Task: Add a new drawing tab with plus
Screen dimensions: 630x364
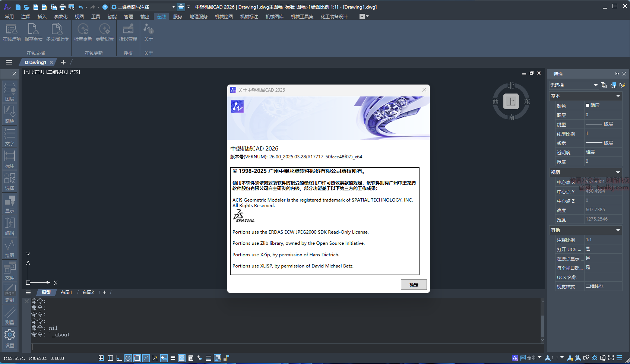Action: click(x=63, y=62)
